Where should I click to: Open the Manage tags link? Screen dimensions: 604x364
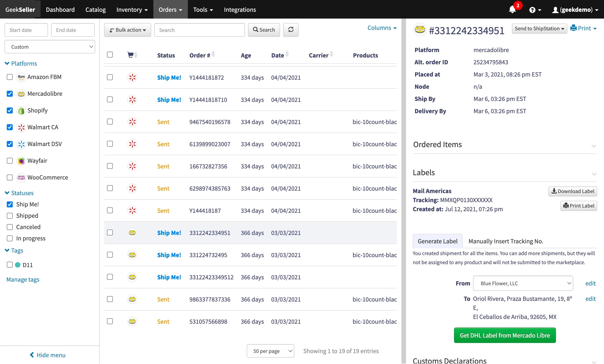click(23, 280)
